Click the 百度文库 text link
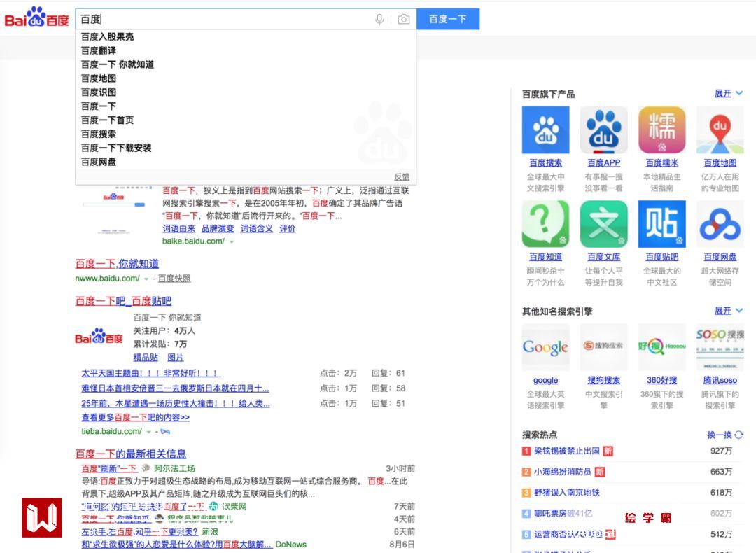756x553 pixels. 603,257
